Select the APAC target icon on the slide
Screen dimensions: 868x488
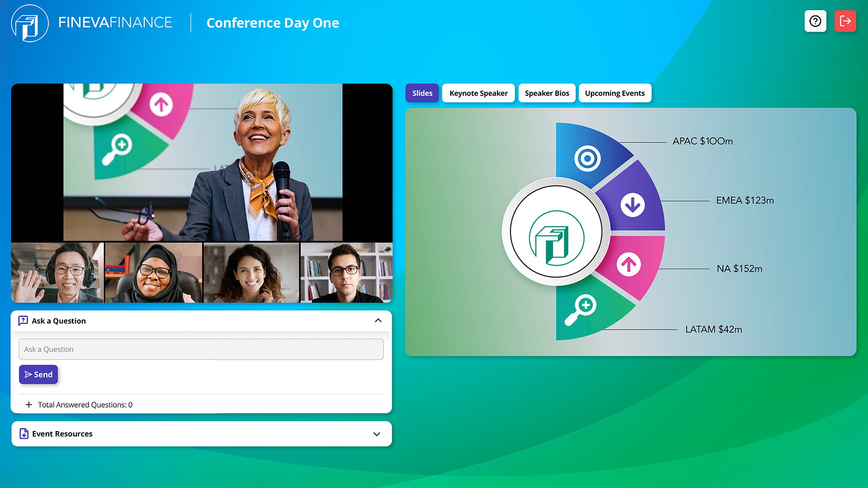click(x=587, y=159)
